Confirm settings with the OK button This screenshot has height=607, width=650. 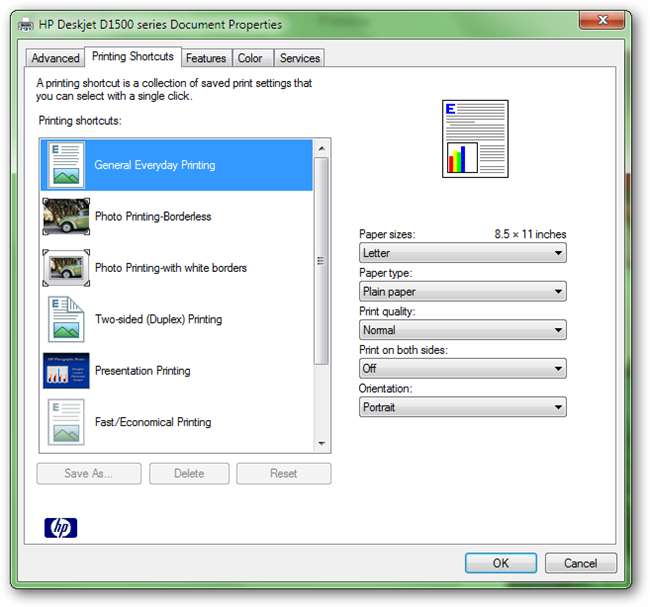pos(501,563)
